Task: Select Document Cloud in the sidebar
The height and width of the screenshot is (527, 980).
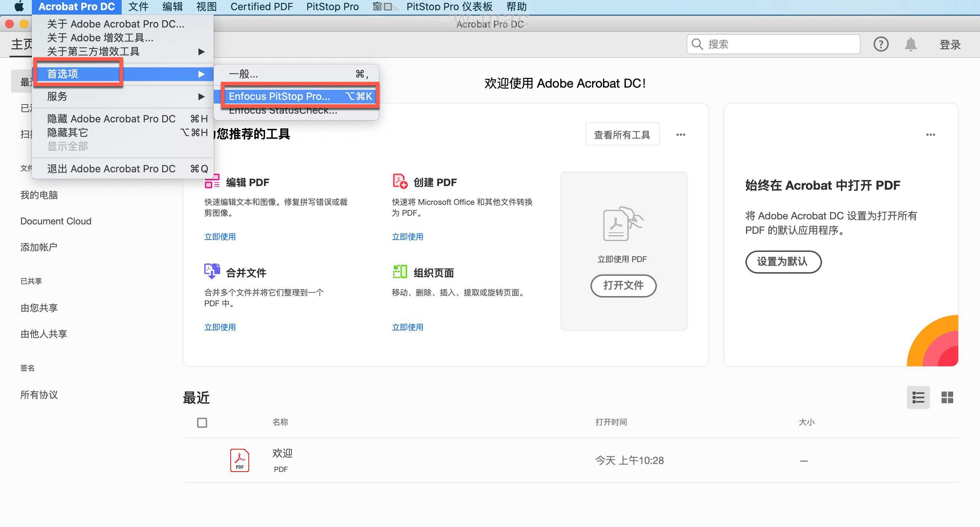Action: coord(55,221)
